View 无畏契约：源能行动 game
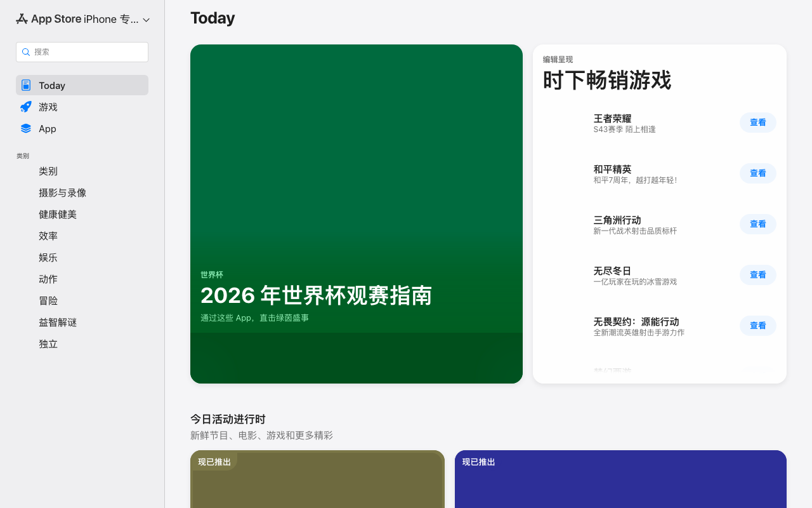The image size is (812, 508). click(758, 326)
